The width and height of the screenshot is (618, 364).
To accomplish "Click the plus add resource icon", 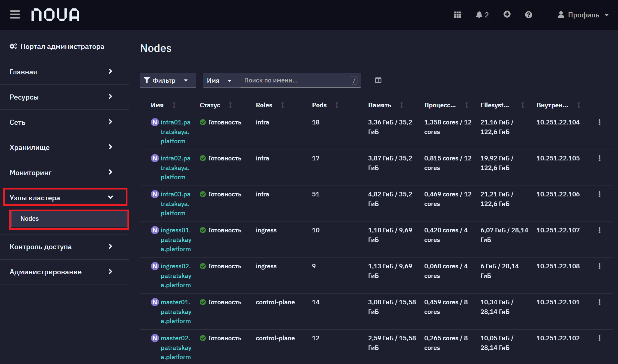I will (x=507, y=14).
